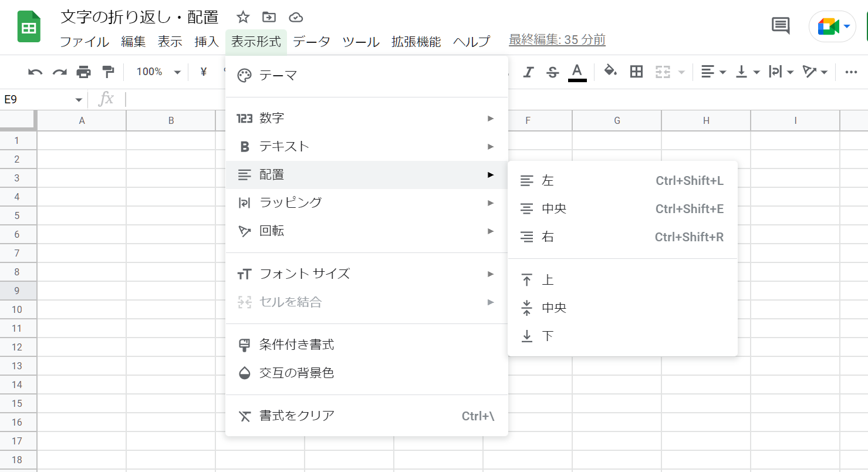Open the text color picker
This screenshot has height=472, width=868.
click(x=576, y=71)
